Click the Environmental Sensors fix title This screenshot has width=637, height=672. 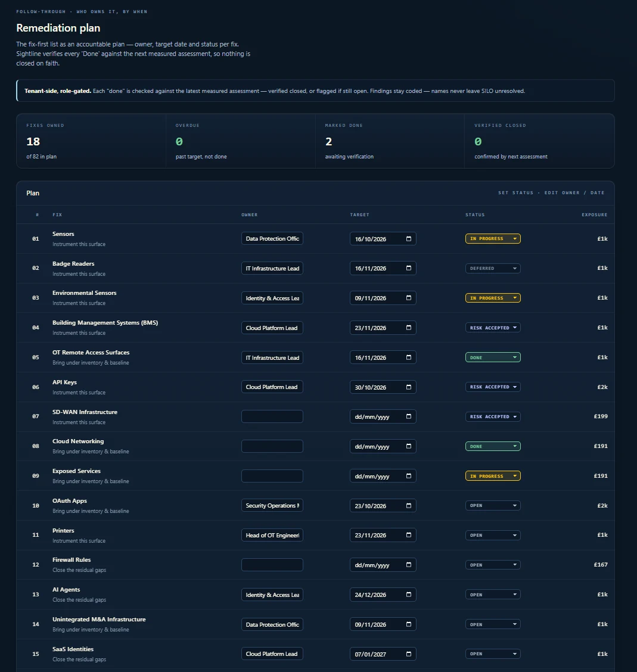[x=85, y=293]
